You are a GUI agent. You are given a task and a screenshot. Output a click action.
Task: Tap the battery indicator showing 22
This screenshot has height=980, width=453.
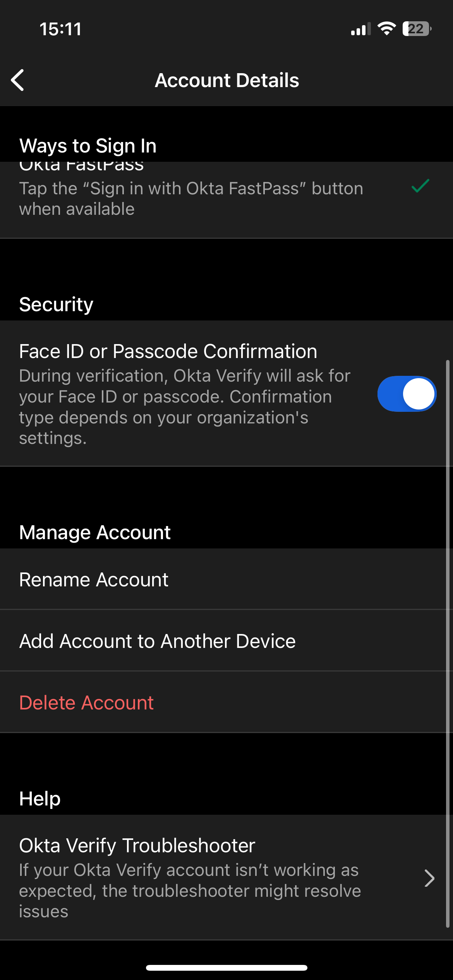(417, 29)
